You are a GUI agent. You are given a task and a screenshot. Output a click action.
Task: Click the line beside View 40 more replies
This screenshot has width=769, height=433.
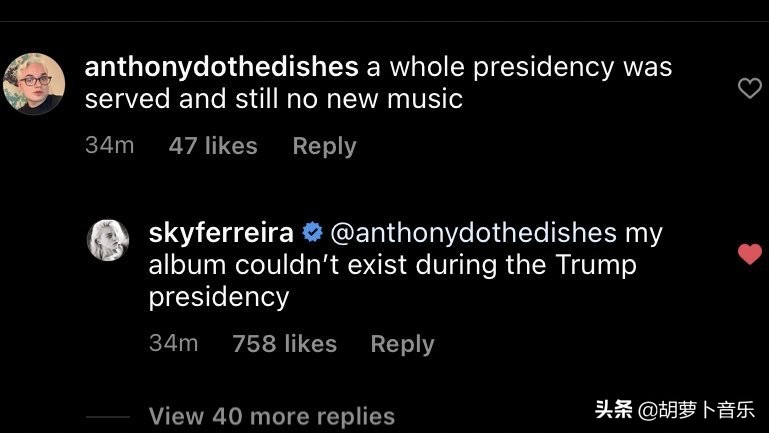[x=108, y=416]
